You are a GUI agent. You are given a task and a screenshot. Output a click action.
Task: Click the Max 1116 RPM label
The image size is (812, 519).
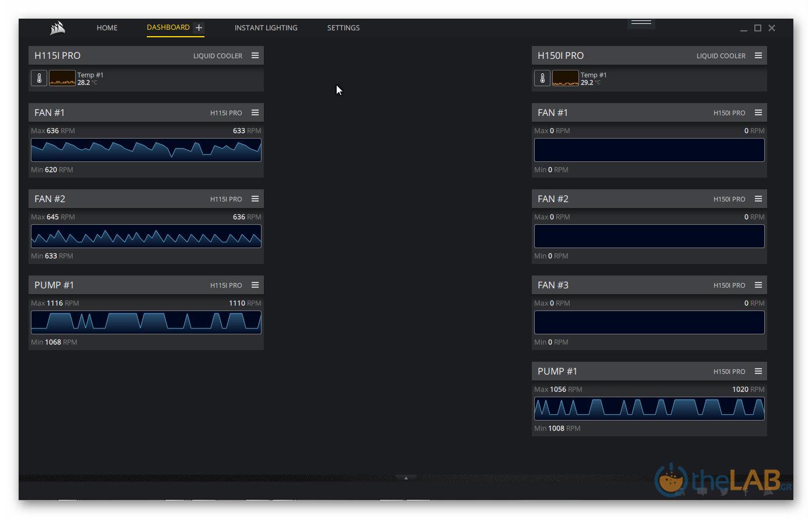[x=55, y=303]
